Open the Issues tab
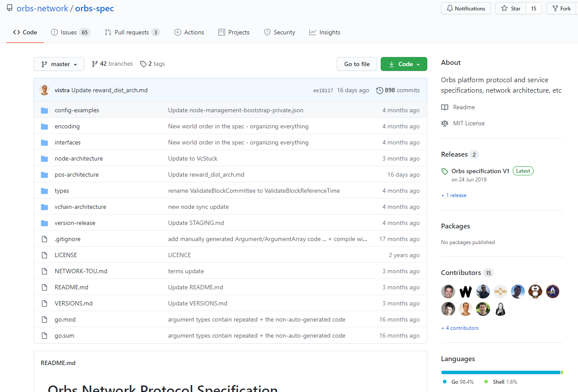The height and width of the screenshot is (392, 578). tap(70, 32)
